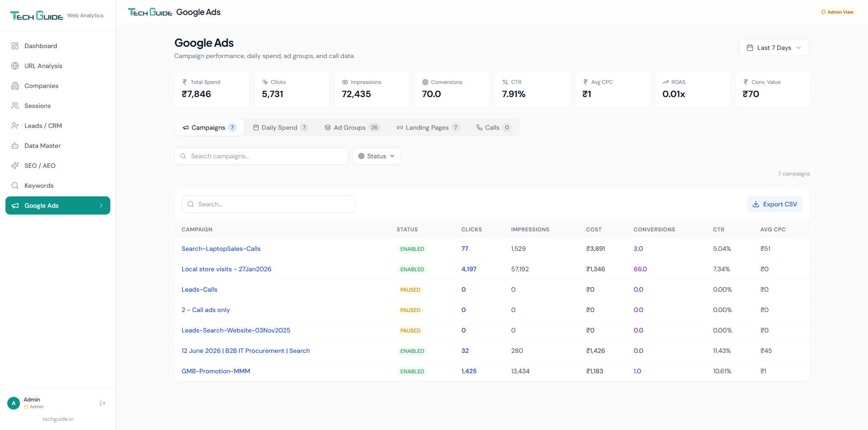
Task: Click the rupee icon on Avg CPC card
Action: tap(586, 82)
